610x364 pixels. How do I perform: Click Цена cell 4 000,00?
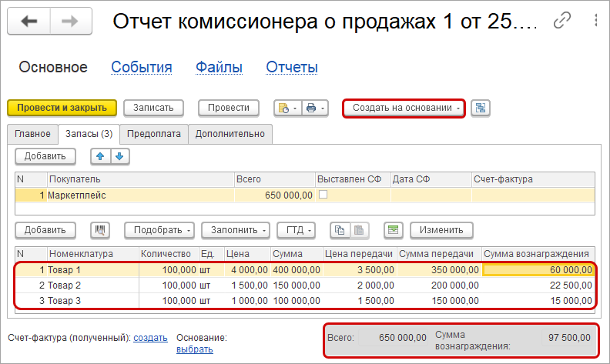point(247,270)
